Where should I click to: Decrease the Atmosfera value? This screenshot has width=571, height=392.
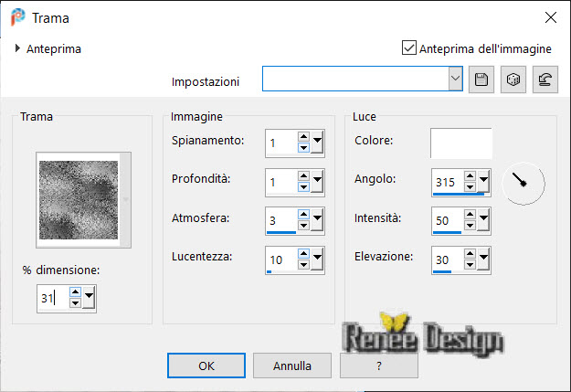[303, 226]
